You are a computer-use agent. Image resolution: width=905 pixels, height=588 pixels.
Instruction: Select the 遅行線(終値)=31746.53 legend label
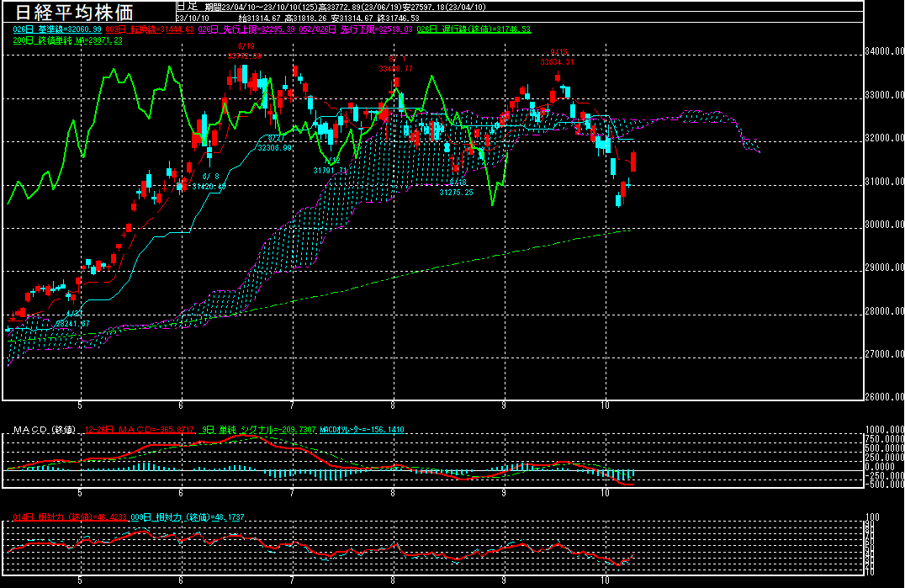tap(474, 29)
